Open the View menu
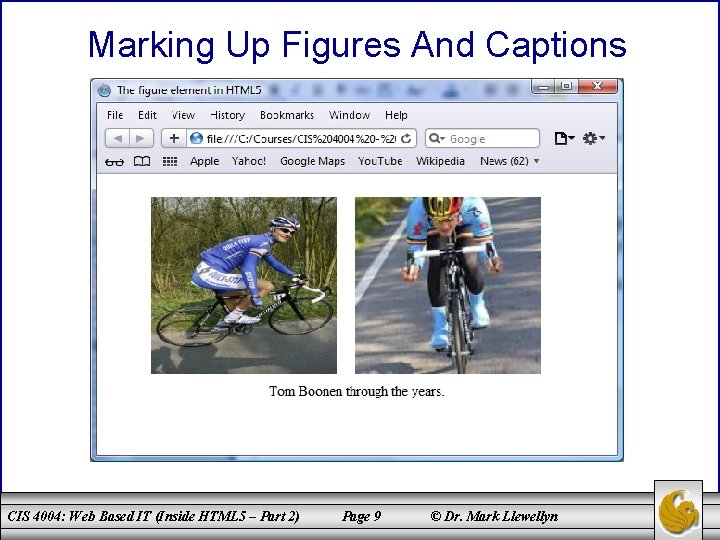 tap(183, 115)
